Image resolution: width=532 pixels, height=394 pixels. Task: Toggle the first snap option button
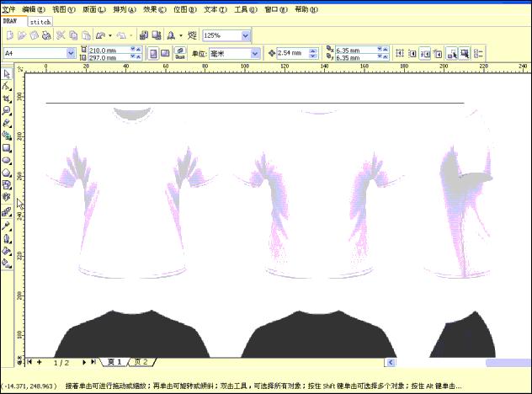click(401, 53)
